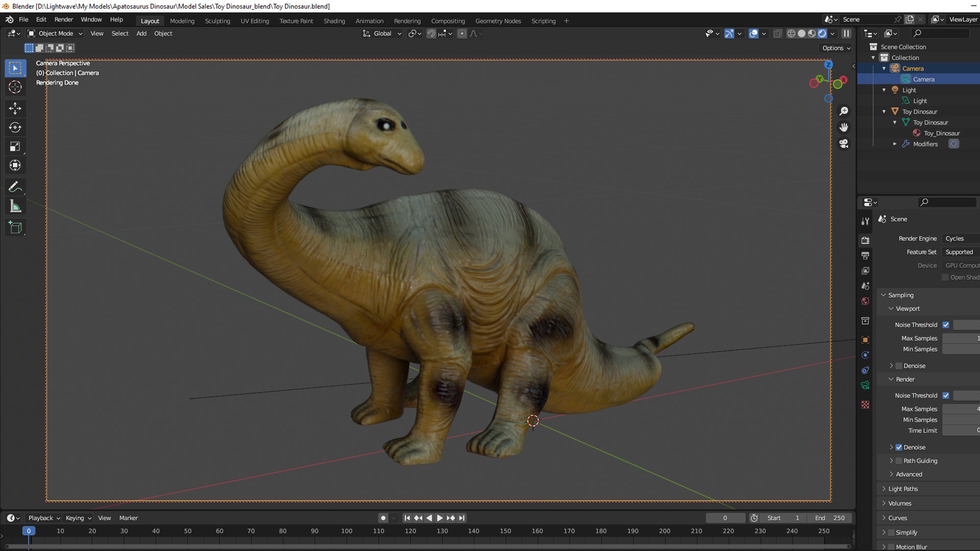
Task: Jump to the end frame button
Action: click(461, 518)
